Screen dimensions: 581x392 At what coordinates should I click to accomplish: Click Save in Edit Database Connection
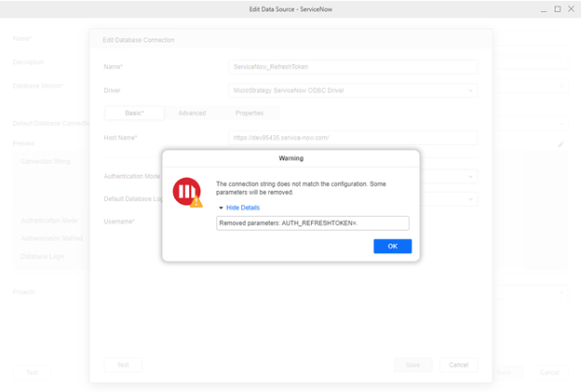412,365
